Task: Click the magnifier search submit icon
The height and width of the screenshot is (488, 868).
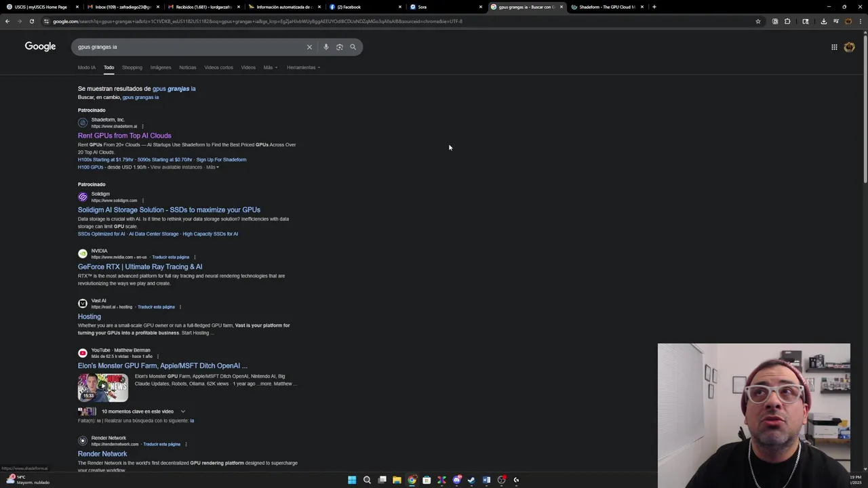Action: (x=353, y=47)
